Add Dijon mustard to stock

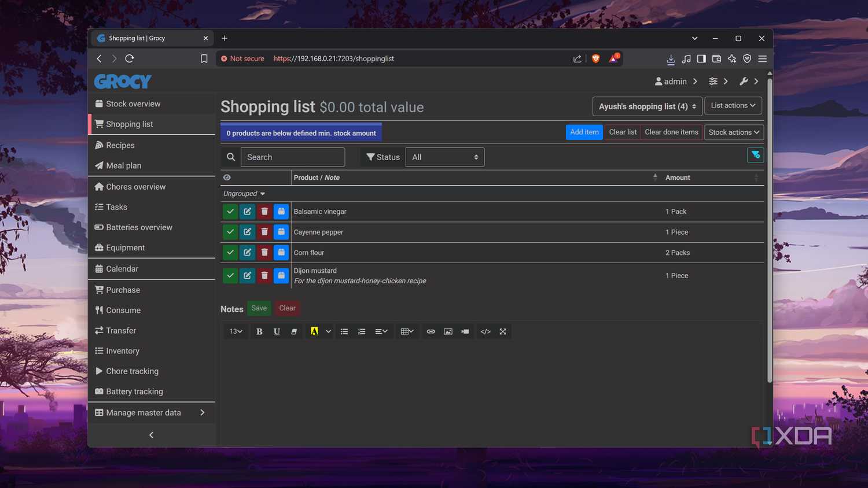tap(281, 276)
